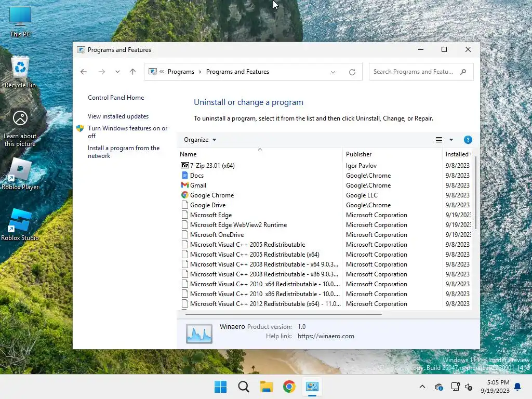Screen dimensions: 532x399
Task: Open This PC desktop icon
Action: click(20, 22)
